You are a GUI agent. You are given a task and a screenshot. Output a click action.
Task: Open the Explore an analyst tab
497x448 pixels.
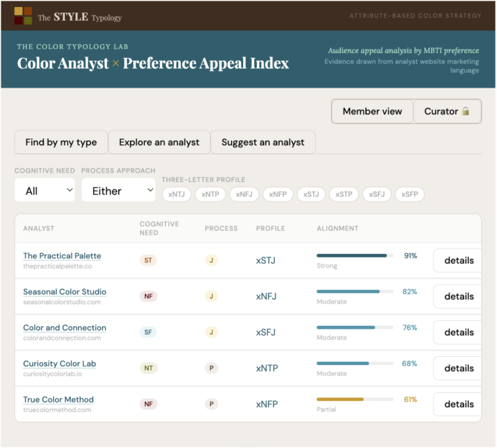(159, 142)
